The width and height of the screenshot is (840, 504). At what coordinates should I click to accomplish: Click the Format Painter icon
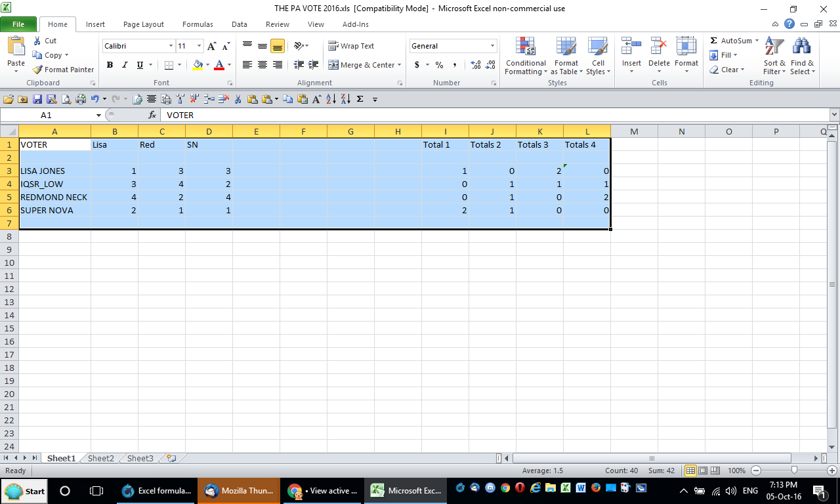(64, 70)
